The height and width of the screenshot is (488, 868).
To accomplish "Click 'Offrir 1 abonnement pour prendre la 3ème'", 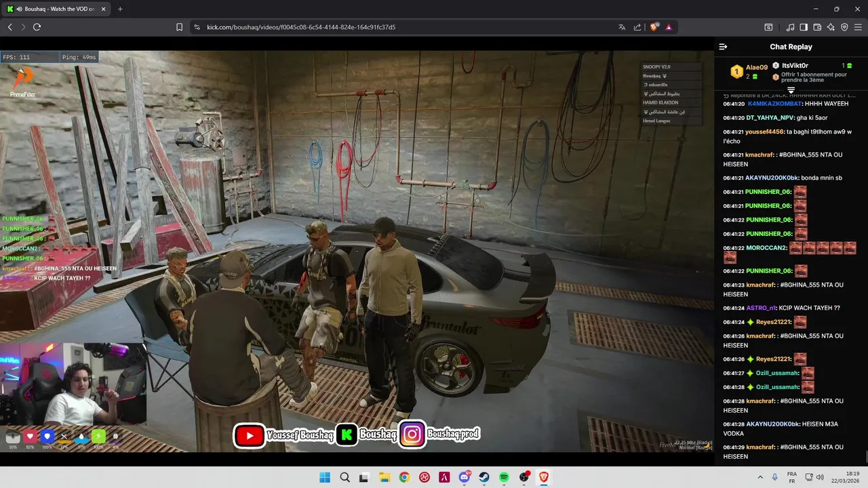I will [812, 77].
